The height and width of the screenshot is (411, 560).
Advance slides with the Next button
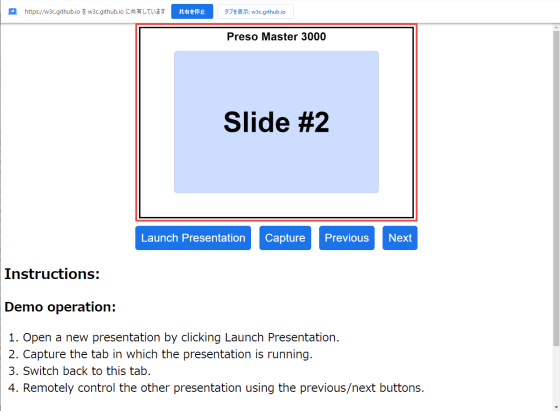pyautogui.click(x=400, y=238)
